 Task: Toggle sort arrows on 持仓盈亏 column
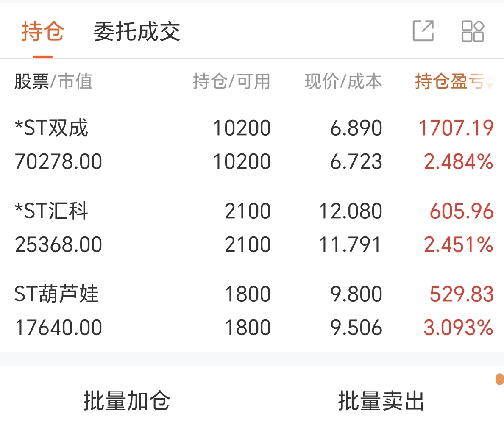point(490,81)
